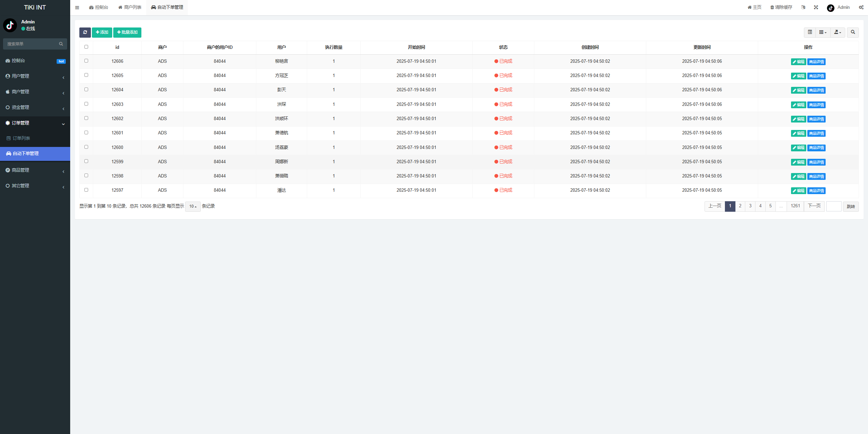Screen dimensions: 868x434
Task: Tick the checkbox for row 12606
Action: (86, 61)
